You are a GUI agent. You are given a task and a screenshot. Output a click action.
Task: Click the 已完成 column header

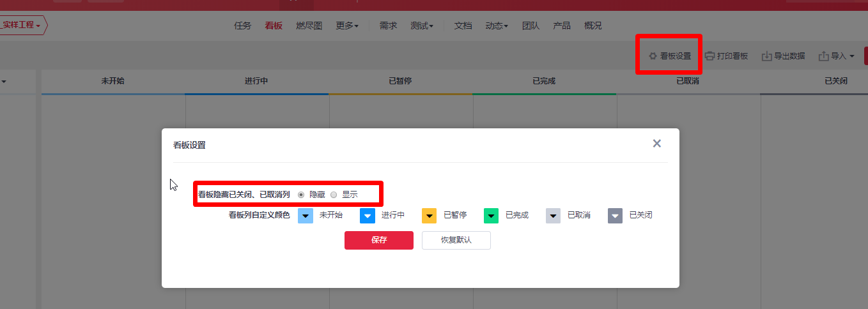click(x=544, y=81)
